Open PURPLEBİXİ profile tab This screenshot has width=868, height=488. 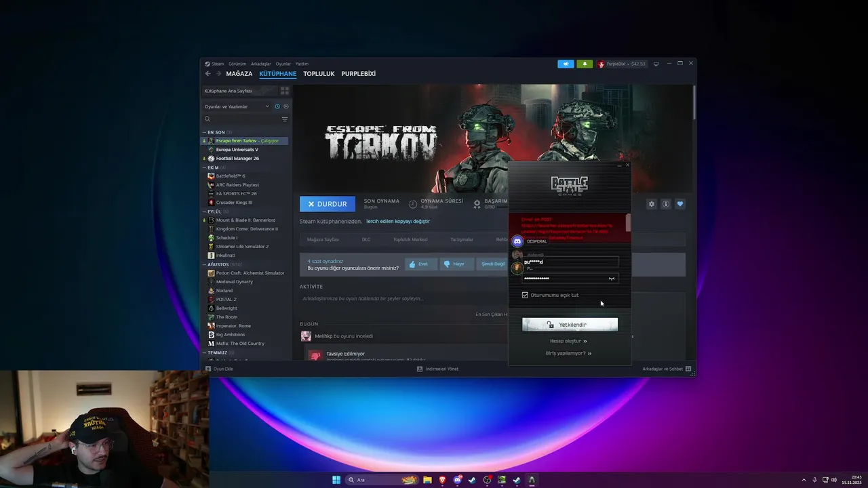[359, 74]
